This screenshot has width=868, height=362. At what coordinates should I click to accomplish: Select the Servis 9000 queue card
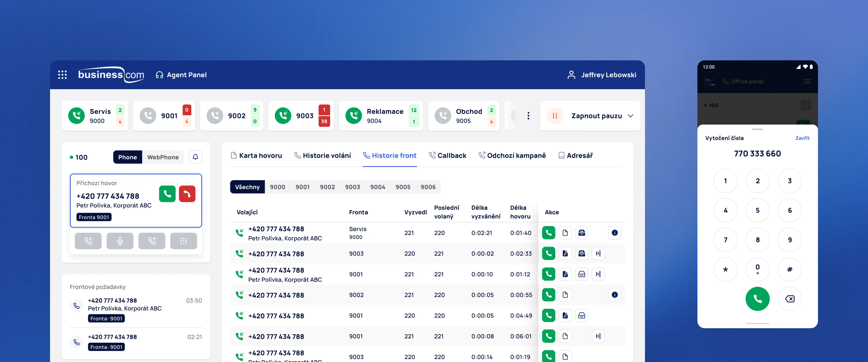click(x=95, y=116)
